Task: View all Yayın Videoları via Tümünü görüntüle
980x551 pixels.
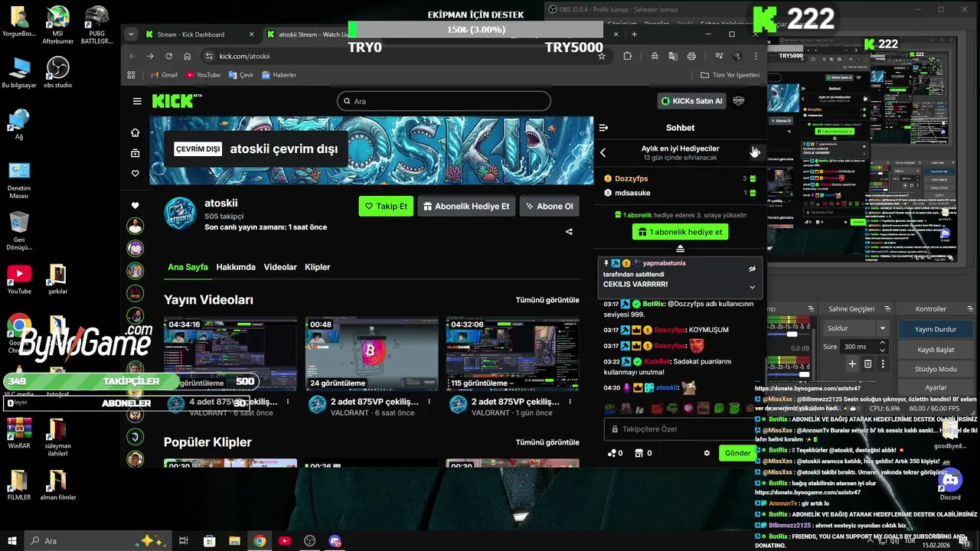Action: click(547, 300)
